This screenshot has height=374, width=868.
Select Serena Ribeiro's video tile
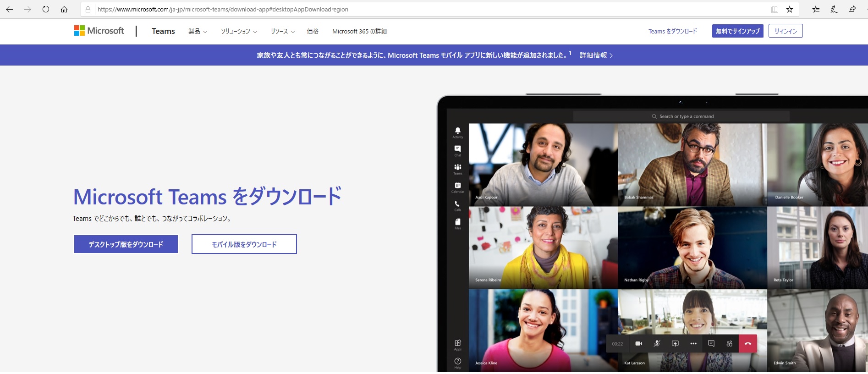[543, 247]
